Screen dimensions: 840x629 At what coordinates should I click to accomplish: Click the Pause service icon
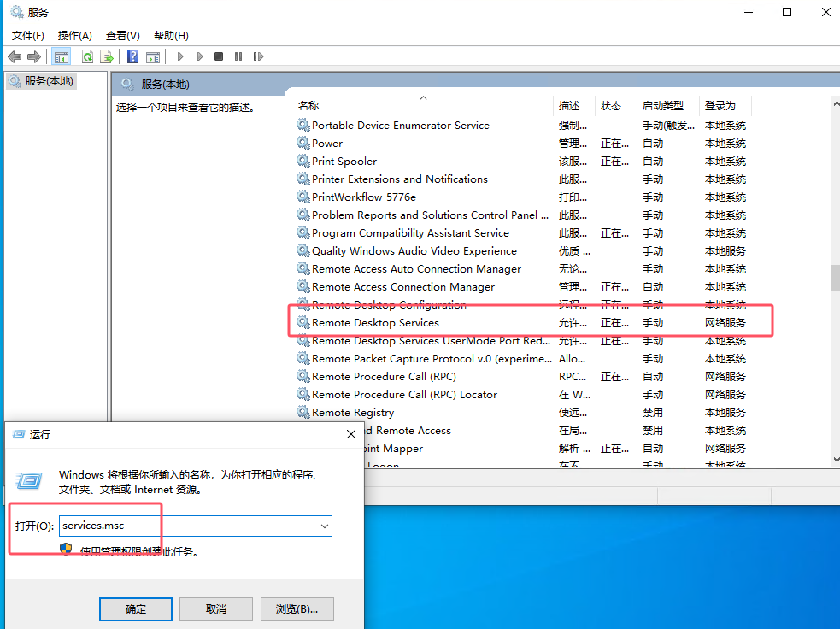tap(238, 56)
